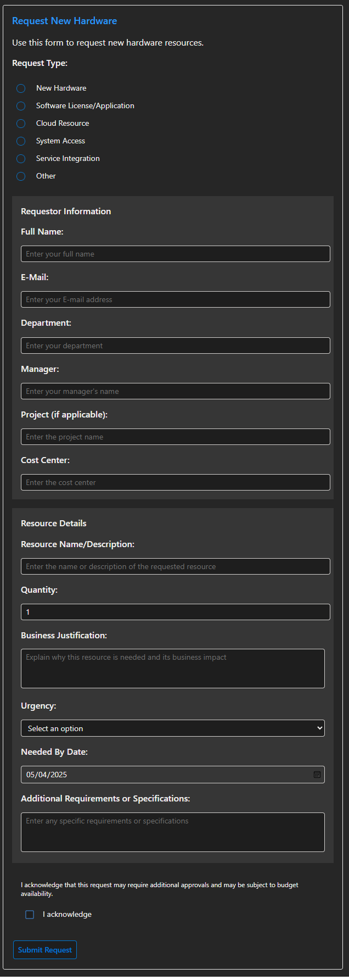Click the Manager name field
Image resolution: width=349 pixels, height=980 pixels.
point(176,391)
